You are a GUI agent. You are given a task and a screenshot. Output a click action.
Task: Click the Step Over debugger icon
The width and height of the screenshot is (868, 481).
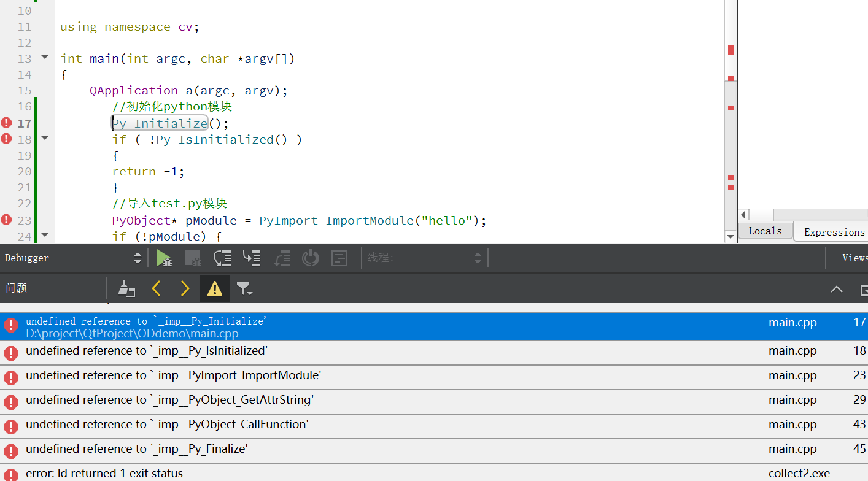(222, 258)
